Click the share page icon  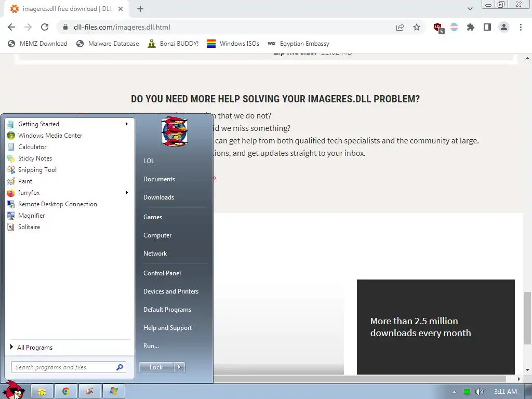(400, 27)
